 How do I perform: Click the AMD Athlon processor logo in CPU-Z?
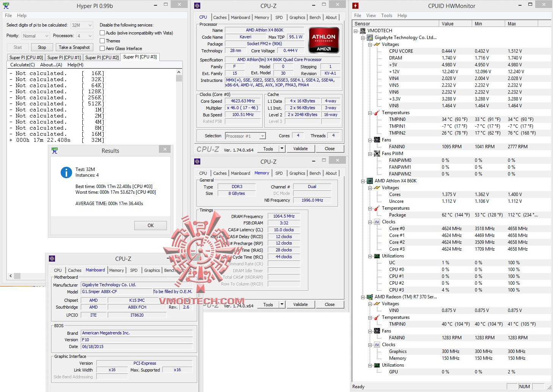tap(324, 40)
